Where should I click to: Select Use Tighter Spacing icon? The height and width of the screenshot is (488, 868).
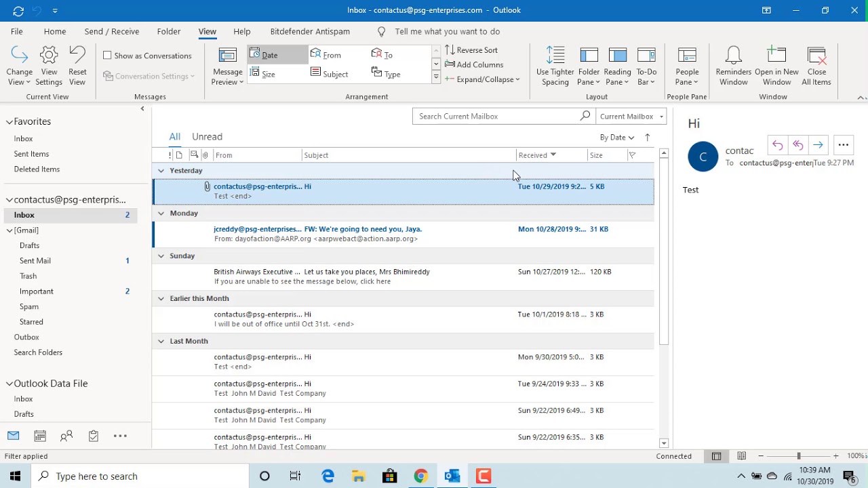(555, 56)
